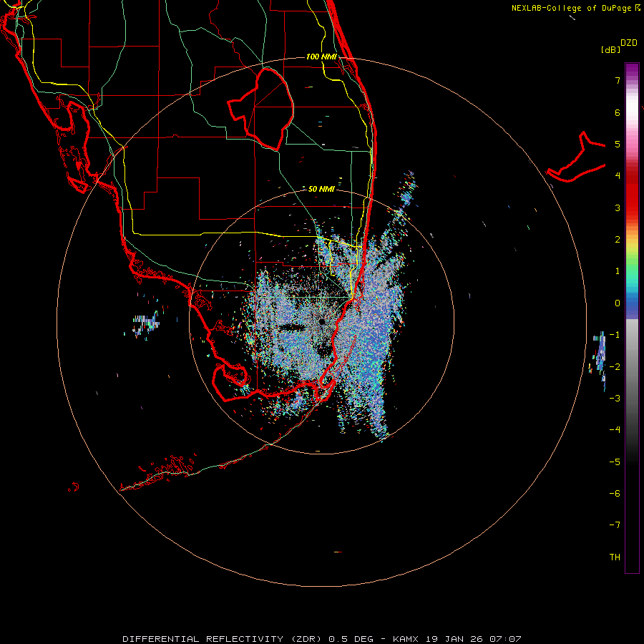This screenshot has width=644, height=644.
Task: Select the 100 NMI range ring label
Action: pos(321,57)
